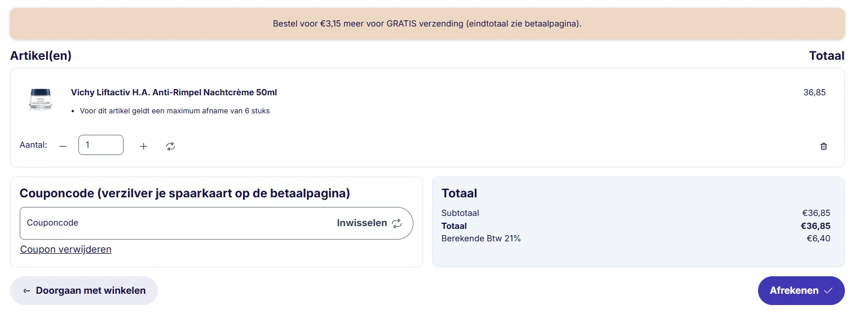
Task: Click the bold Totaal amount in summary
Action: 815,226
